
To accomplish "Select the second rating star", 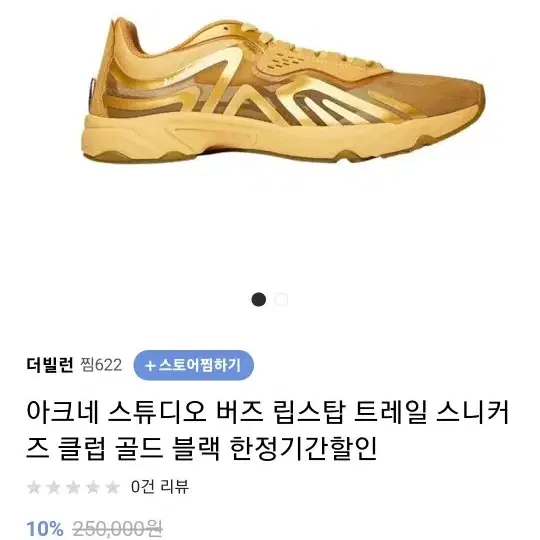I will (x=53, y=487).
